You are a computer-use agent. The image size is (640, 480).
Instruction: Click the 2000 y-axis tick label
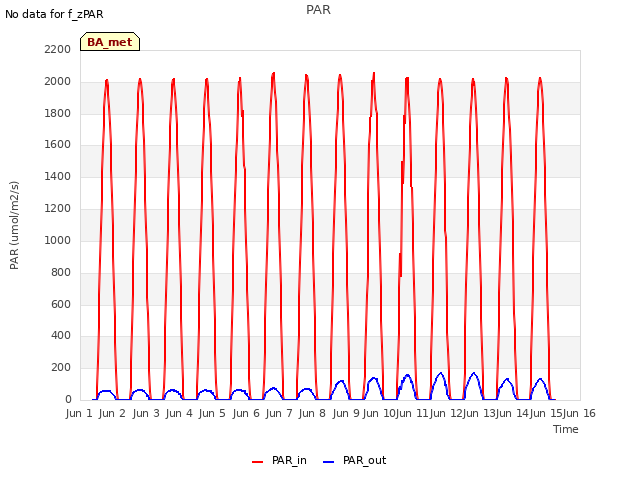click(58, 82)
